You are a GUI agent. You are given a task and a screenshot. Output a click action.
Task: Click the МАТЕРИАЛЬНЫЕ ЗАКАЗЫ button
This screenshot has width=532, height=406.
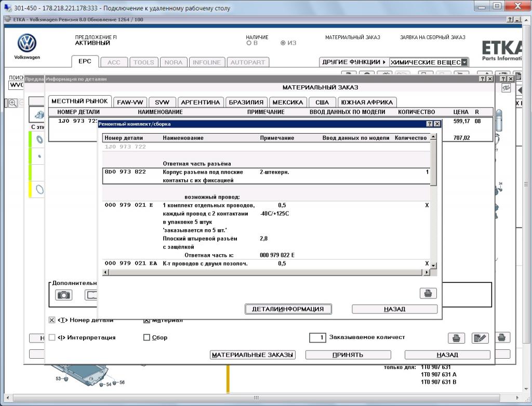click(252, 355)
